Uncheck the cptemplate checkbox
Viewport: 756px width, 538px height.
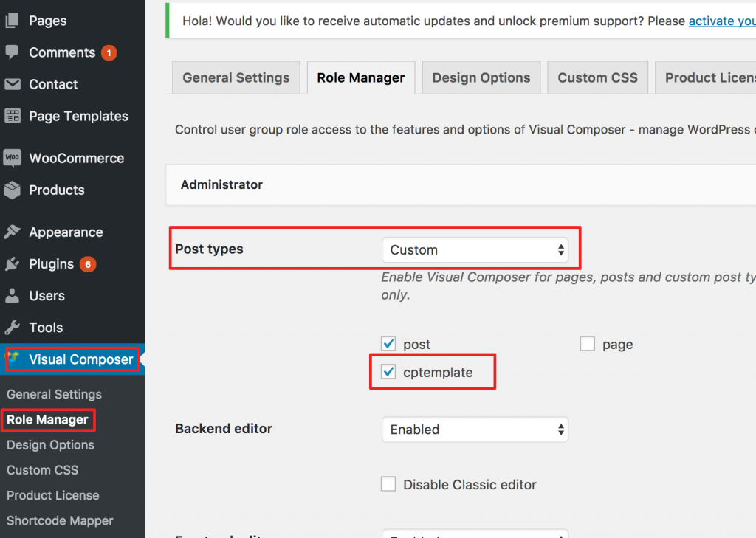coord(388,372)
